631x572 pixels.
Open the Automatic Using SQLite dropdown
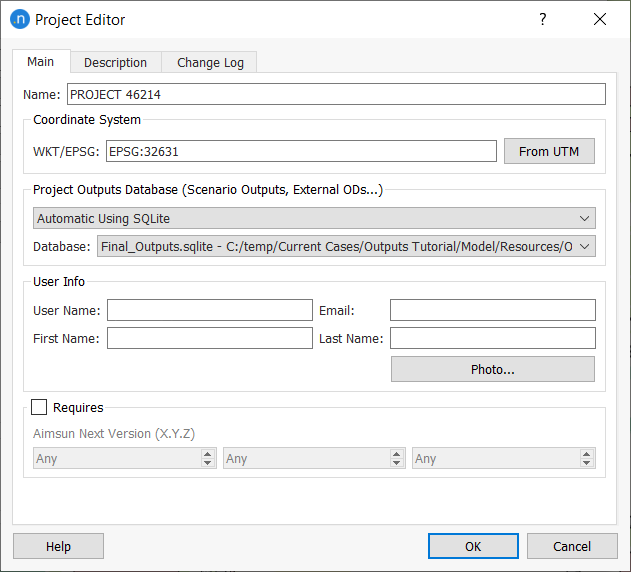pyautogui.click(x=314, y=218)
